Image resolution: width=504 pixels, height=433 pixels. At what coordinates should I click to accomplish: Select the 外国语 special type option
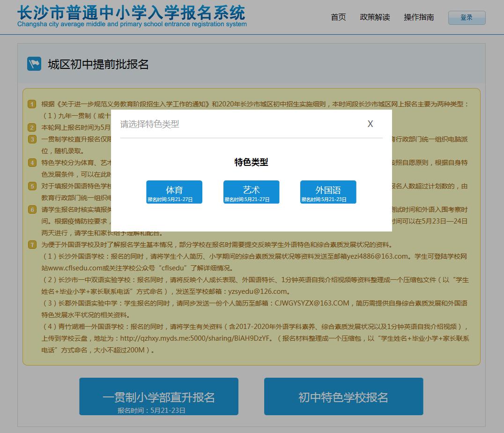point(328,192)
